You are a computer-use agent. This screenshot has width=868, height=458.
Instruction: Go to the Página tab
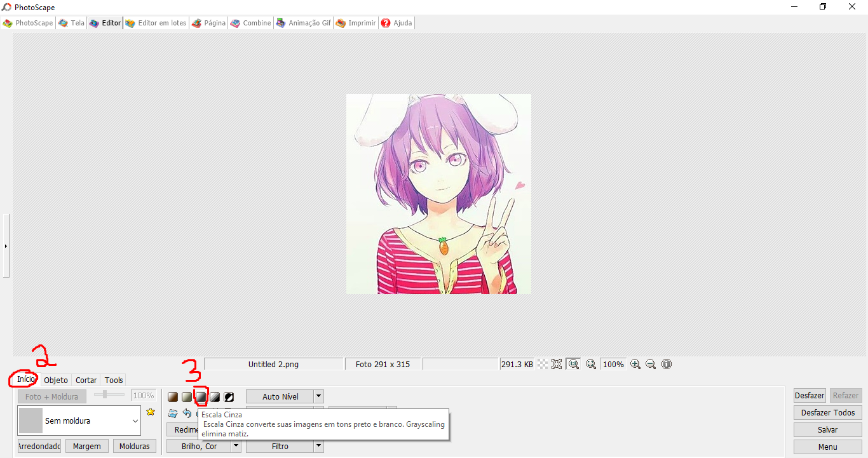coord(209,23)
